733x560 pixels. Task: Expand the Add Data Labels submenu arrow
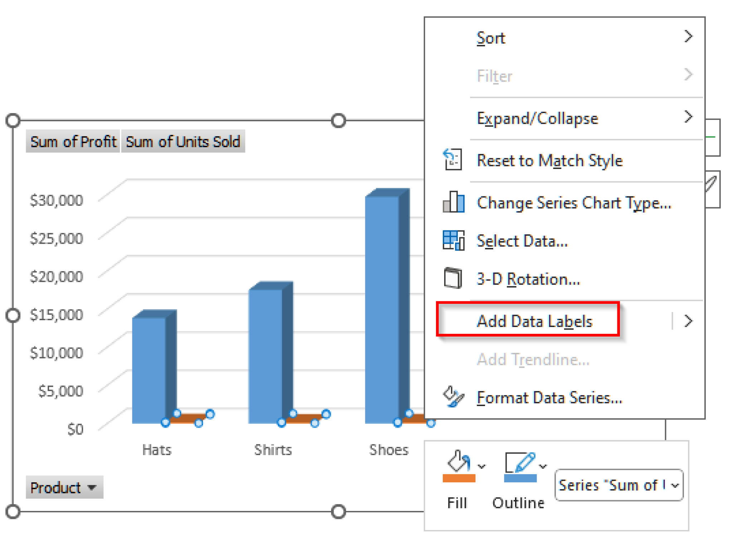click(688, 321)
